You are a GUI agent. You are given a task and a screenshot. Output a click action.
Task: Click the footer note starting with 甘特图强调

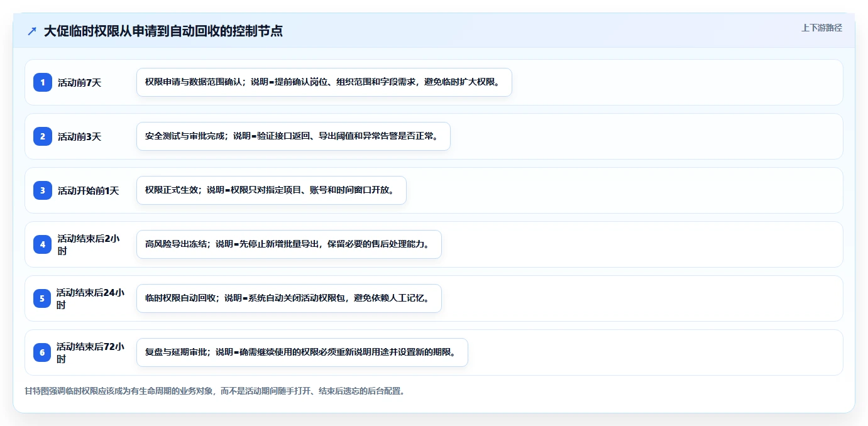click(214, 391)
